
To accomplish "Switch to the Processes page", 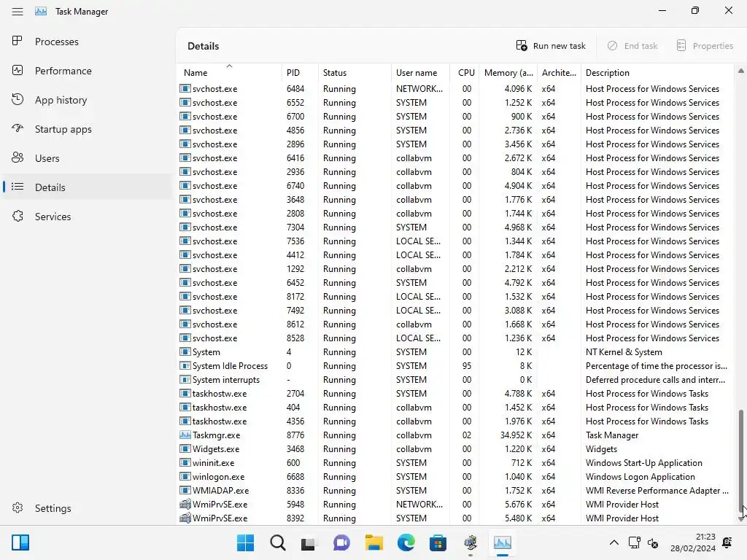I will click(x=87, y=42).
